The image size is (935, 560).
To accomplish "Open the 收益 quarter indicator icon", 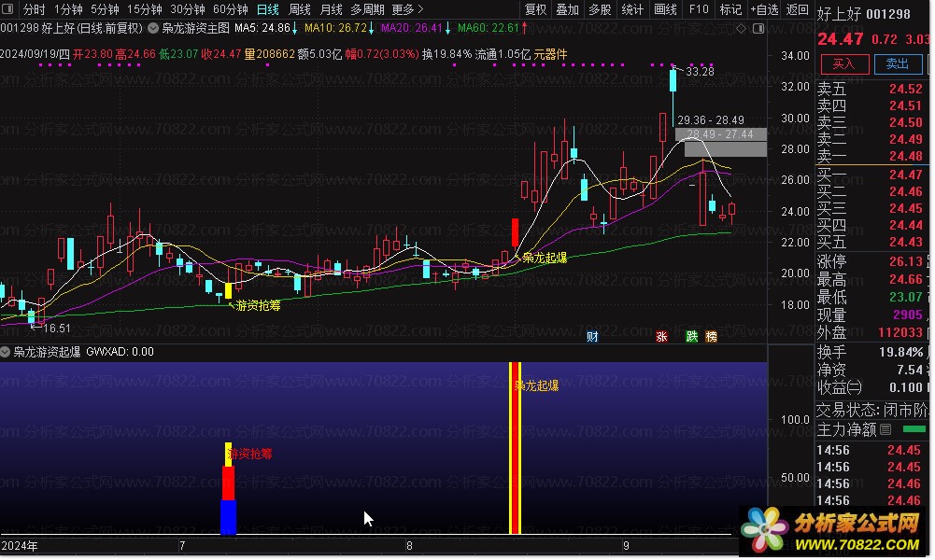I will point(855,388).
